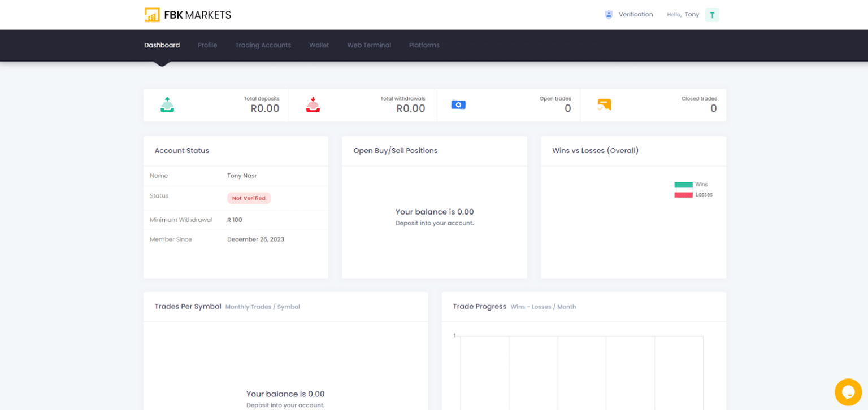Open the Hello, Tony account dropdown
The image size is (868, 410).
coord(683,14)
